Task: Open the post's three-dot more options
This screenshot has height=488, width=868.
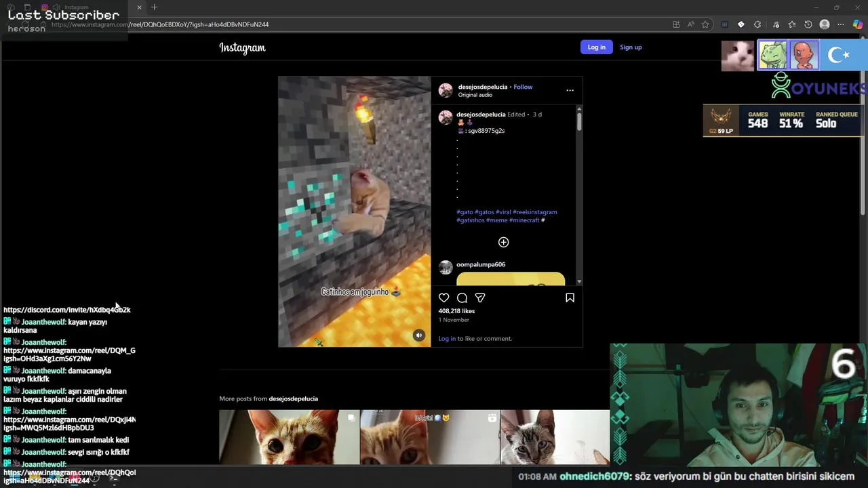Action: [570, 90]
